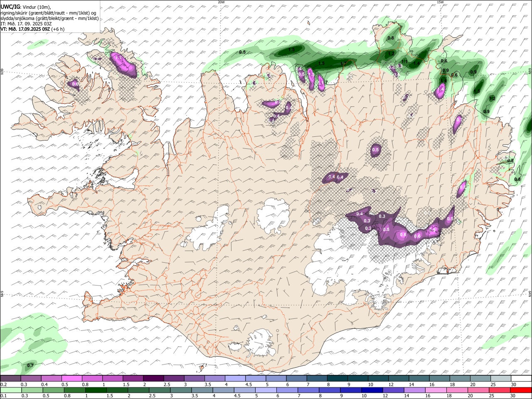Screen dimensions: 532x399
Task: Pick the navy blue swatch starting at 10, lower scale
Action: [x=371, y=390]
